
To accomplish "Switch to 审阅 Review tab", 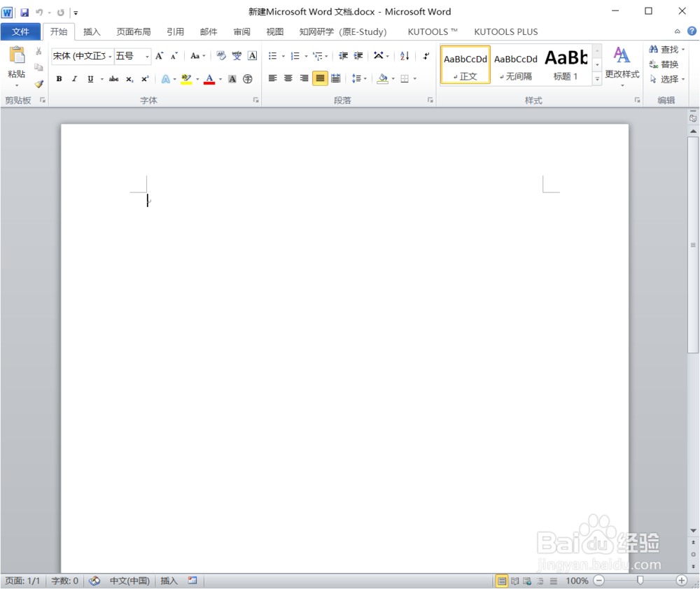I will (x=242, y=31).
